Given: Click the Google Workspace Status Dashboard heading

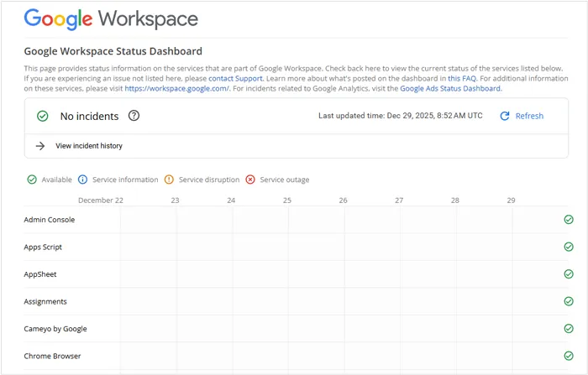Looking at the screenshot, I should pos(113,51).
